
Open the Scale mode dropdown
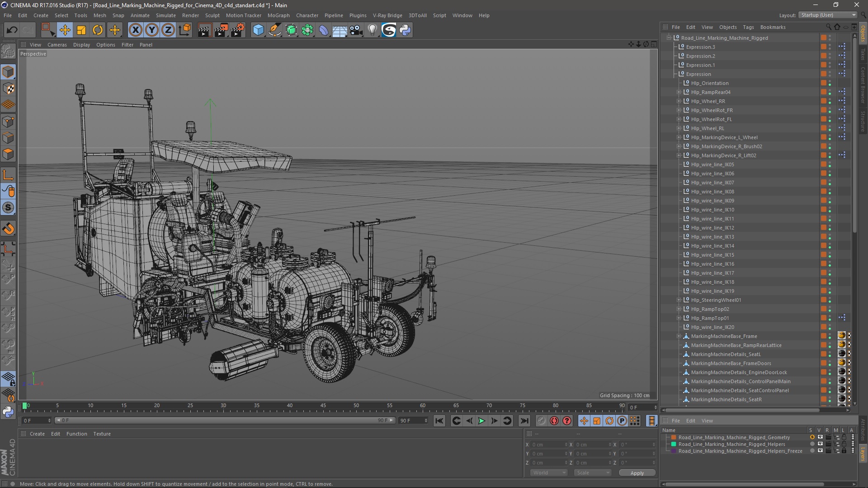(593, 473)
